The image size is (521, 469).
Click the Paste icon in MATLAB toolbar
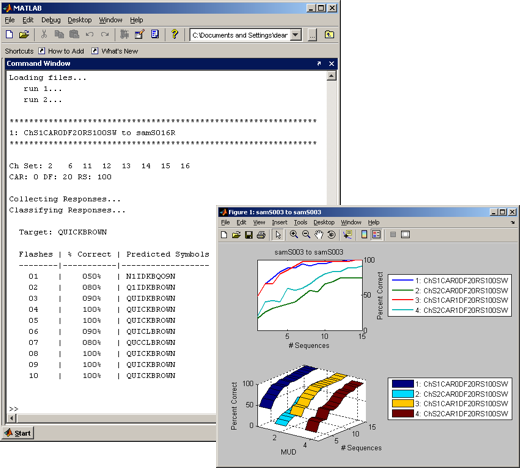click(x=74, y=34)
